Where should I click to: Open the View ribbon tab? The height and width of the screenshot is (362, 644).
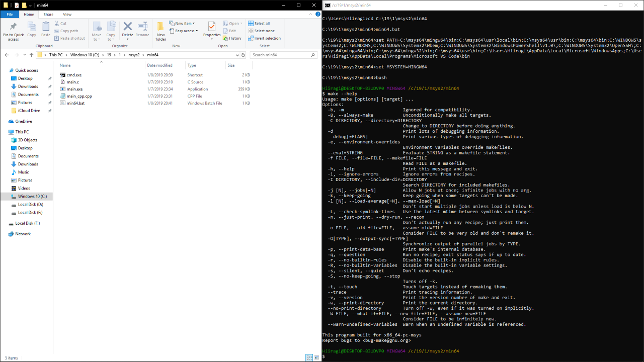[x=67, y=15]
